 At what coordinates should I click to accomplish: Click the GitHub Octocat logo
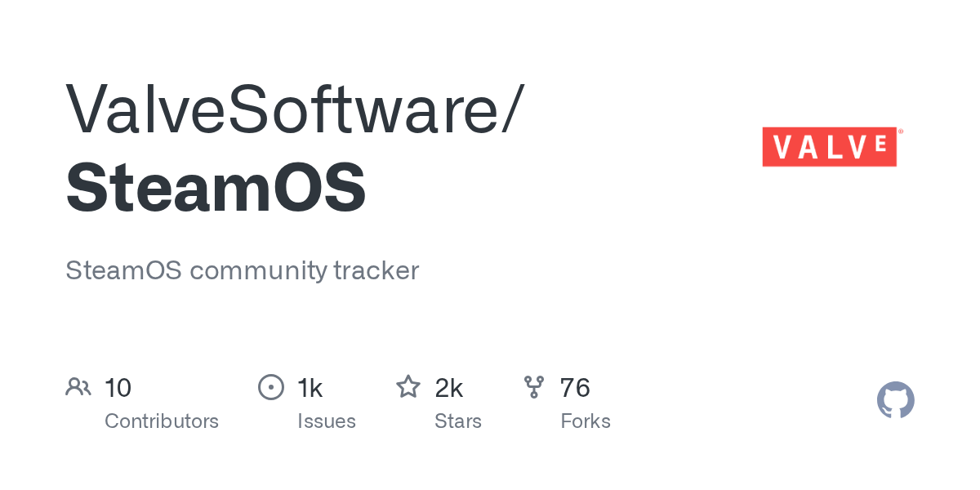click(895, 400)
